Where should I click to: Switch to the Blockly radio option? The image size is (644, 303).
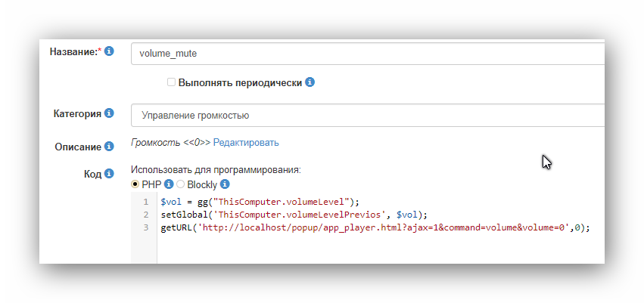[181, 184]
